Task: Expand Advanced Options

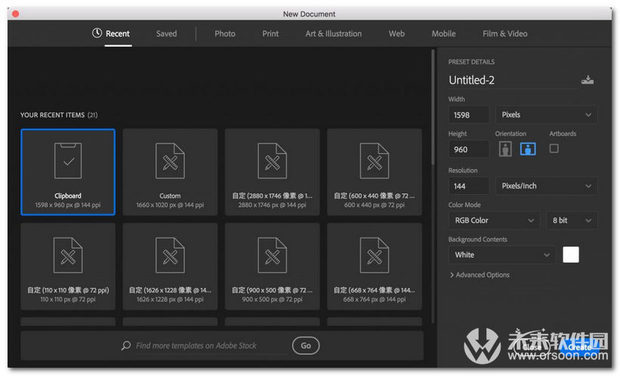Action: click(x=480, y=275)
